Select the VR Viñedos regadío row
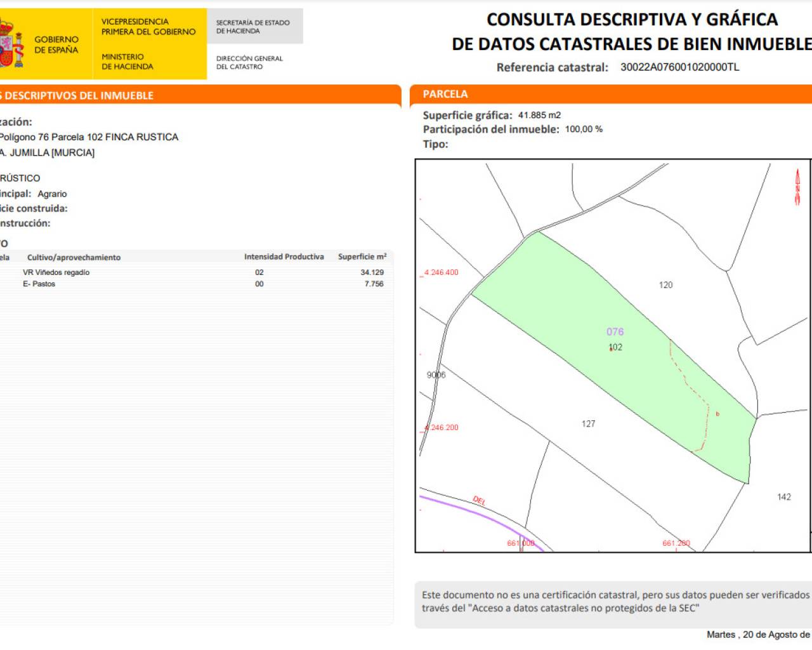Image resolution: width=812 pixels, height=650 pixels. (56, 272)
